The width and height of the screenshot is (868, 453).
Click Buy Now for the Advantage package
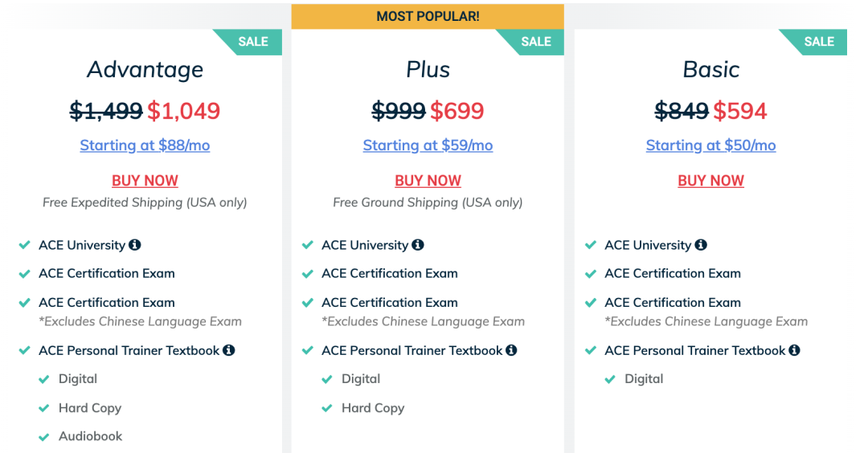(x=145, y=181)
